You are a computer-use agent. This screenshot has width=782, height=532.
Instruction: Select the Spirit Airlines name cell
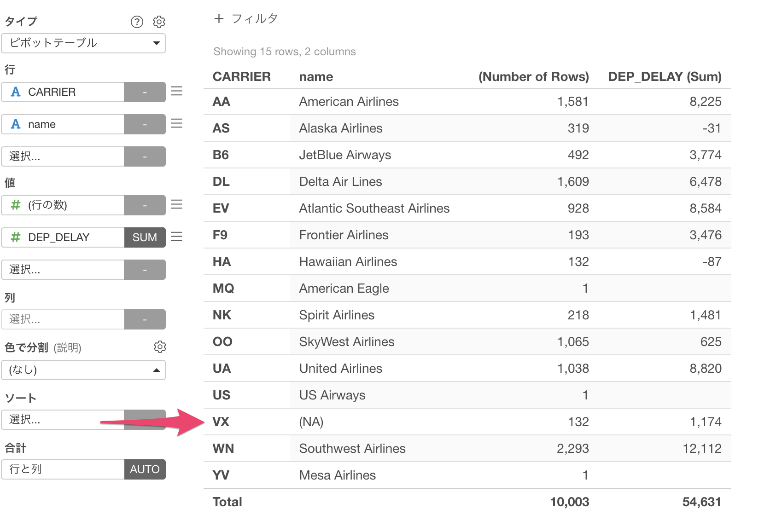point(337,315)
